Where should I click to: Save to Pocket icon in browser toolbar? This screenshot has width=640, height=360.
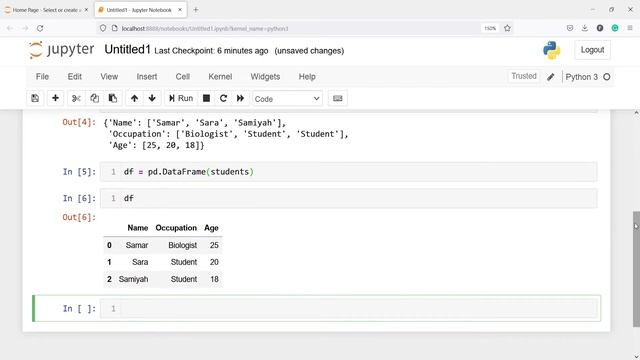[x=570, y=28]
